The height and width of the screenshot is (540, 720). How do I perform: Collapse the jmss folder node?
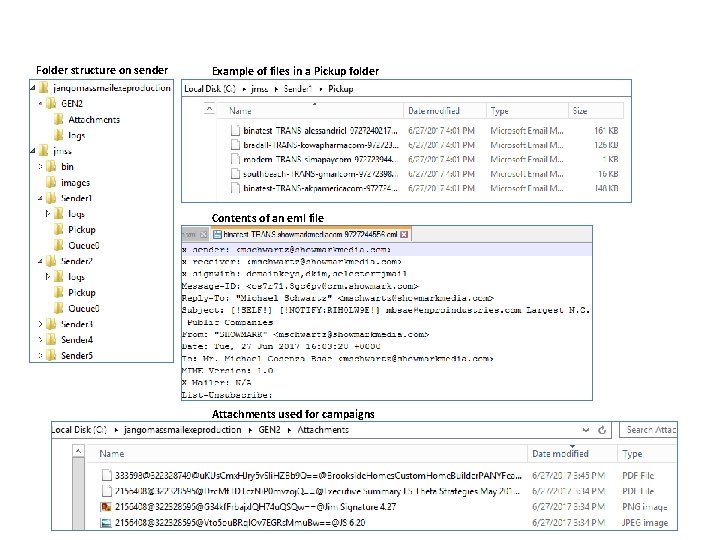tap(33, 151)
